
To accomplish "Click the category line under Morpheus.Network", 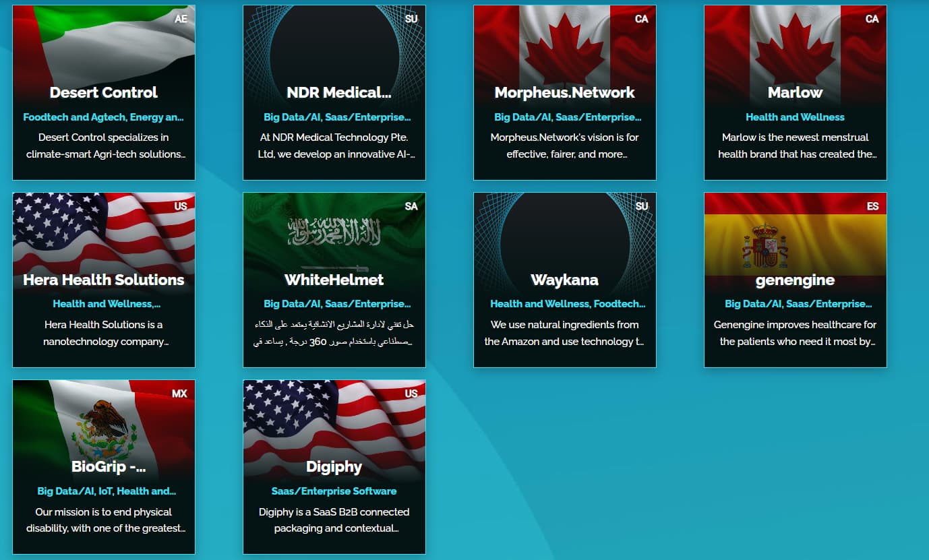I will pyautogui.click(x=568, y=117).
